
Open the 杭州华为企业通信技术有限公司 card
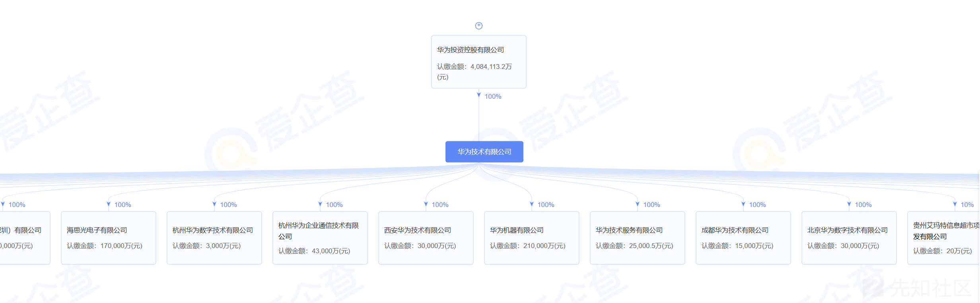(x=320, y=238)
